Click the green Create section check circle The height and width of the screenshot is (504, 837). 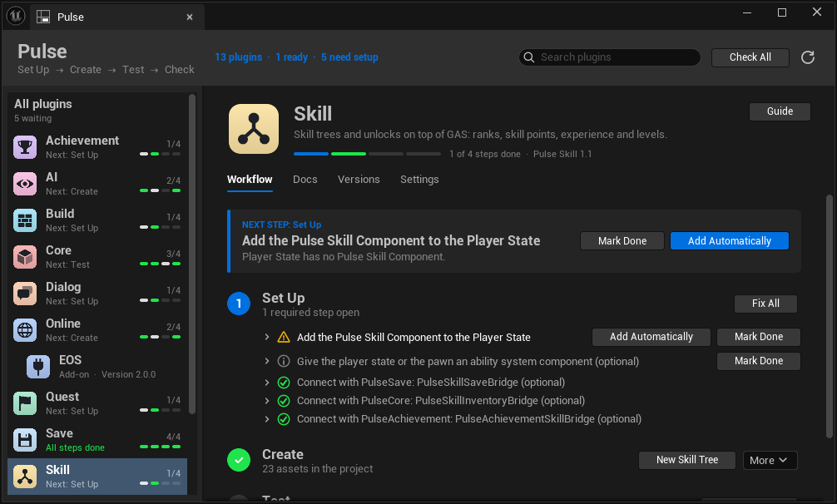pos(239,460)
